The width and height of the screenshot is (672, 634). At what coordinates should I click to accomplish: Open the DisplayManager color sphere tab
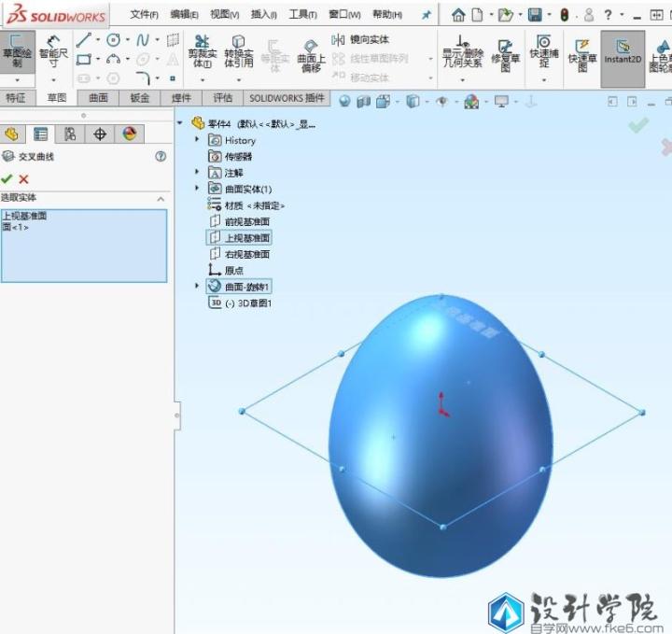coord(130,134)
